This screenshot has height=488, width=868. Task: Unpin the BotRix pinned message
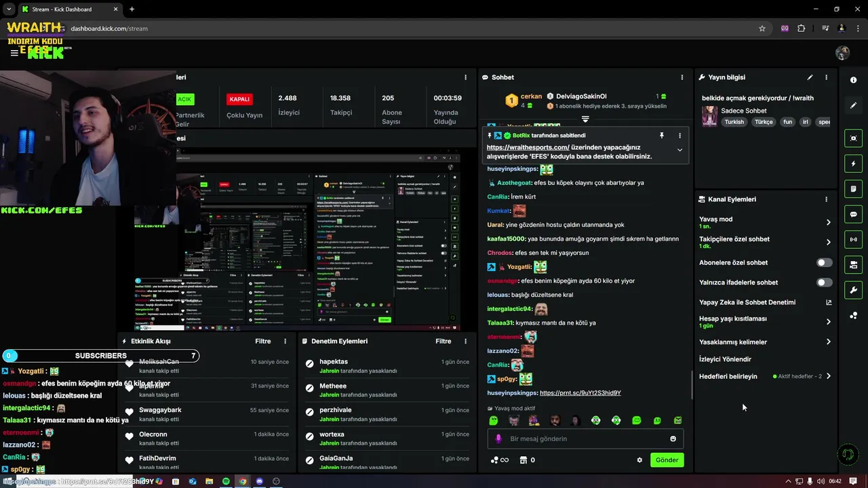click(x=662, y=136)
